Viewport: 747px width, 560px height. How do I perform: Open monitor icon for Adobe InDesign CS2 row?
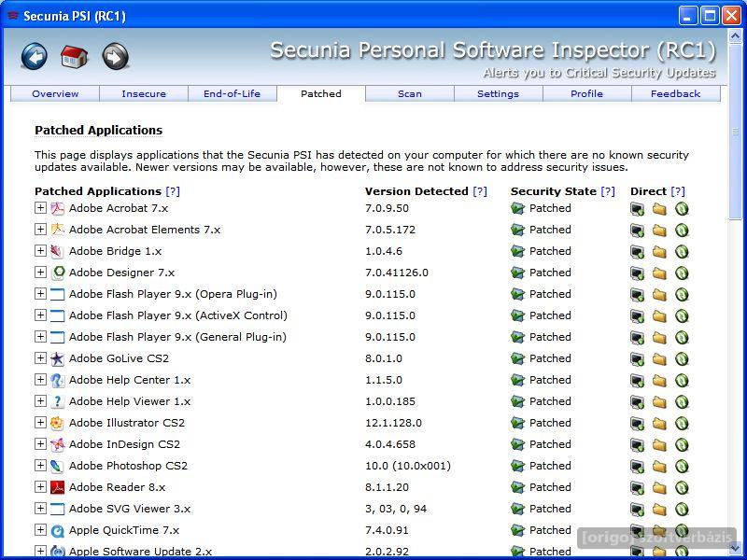pos(637,444)
